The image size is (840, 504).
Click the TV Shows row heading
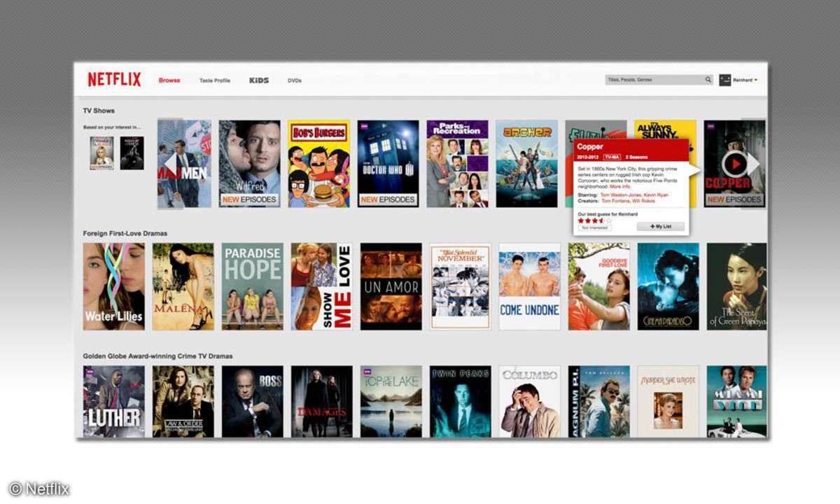coord(99,111)
